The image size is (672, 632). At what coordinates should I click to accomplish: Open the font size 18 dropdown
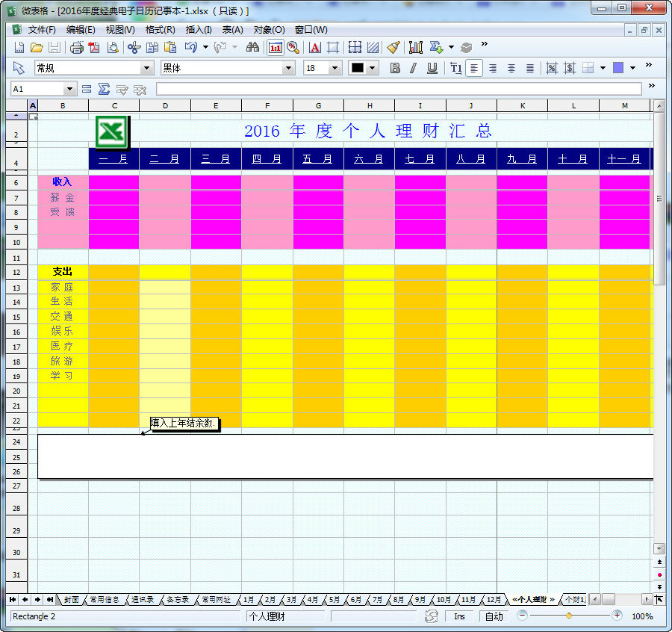coord(335,68)
